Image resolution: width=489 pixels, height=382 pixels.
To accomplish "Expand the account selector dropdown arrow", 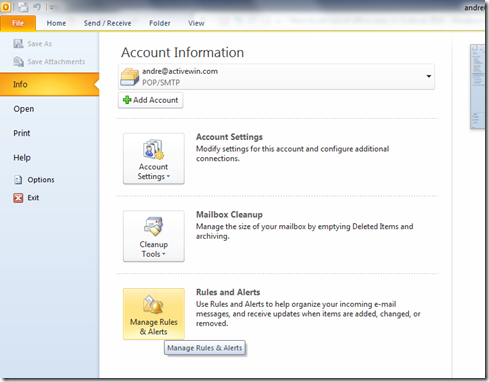I will click(429, 76).
